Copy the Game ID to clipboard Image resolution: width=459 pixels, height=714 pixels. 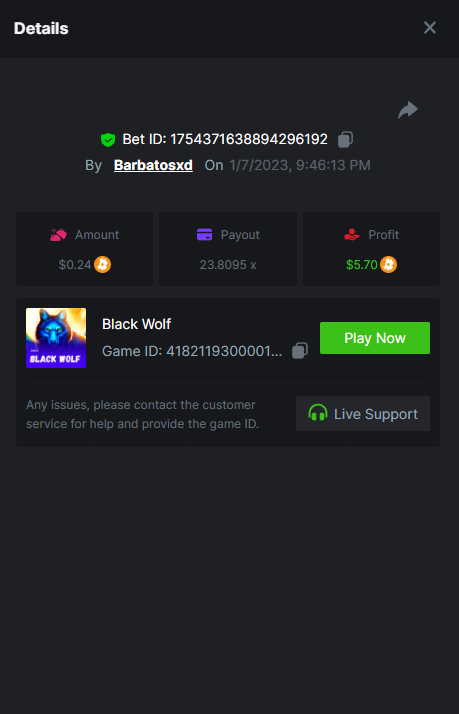[300, 351]
